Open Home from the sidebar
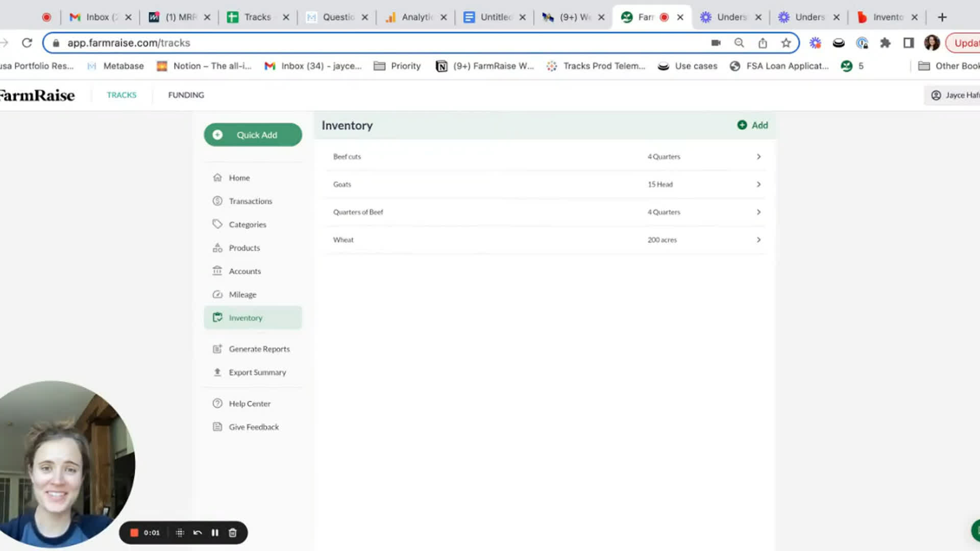Screen dimensions: 980x551 click(239, 178)
